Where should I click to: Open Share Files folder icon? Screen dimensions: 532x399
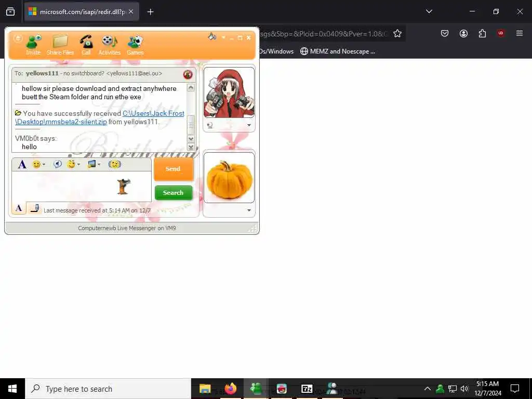pos(60,45)
